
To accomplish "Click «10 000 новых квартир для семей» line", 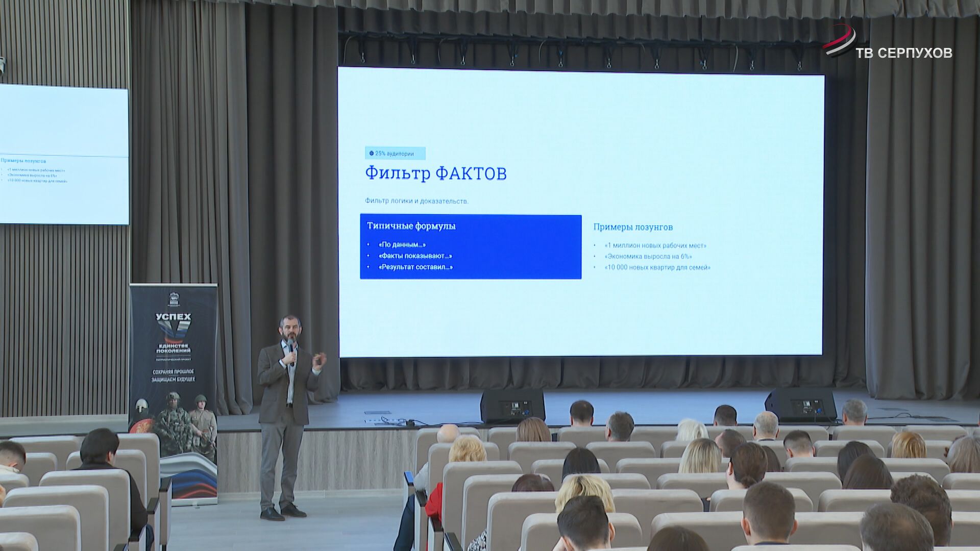I will [657, 267].
